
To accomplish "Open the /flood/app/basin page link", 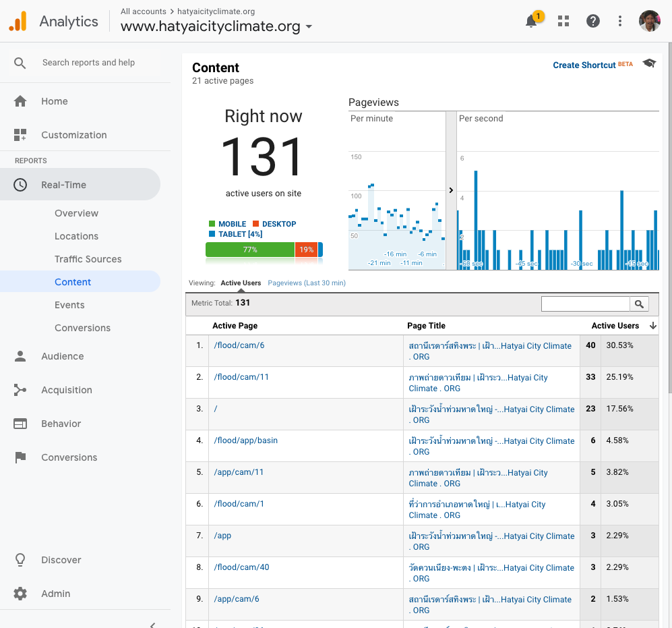I will [245, 440].
